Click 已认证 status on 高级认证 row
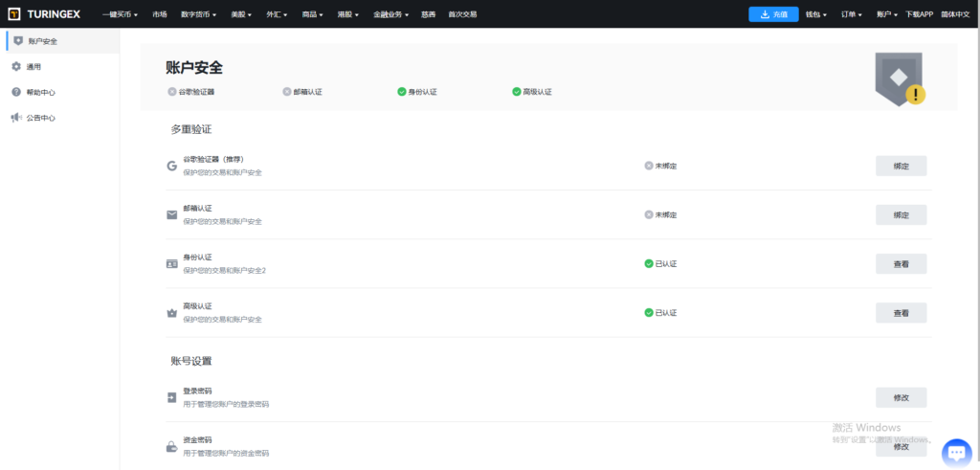 660,312
